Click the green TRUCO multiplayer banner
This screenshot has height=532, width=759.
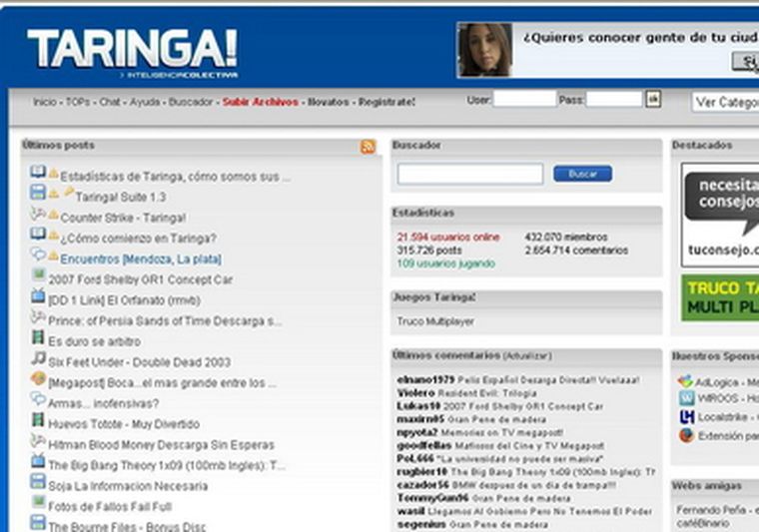[x=720, y=297]
